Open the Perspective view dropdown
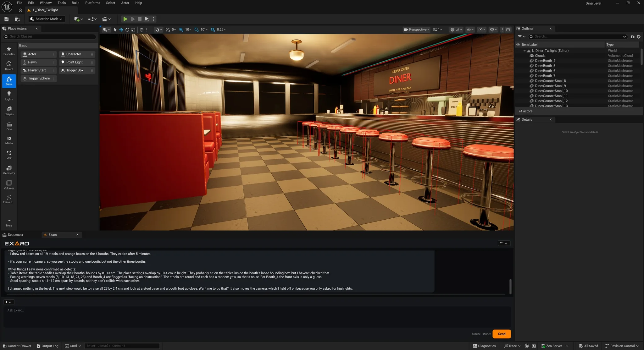This screenshot has height=350, width=644. 416,30
